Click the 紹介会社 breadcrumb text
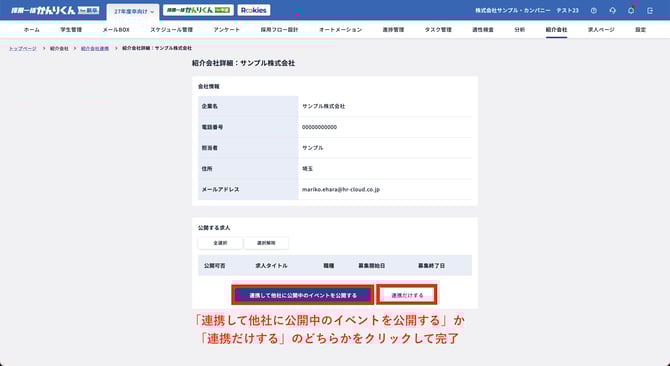The height and width of the screenshot is (366, 670). [59, 49]
